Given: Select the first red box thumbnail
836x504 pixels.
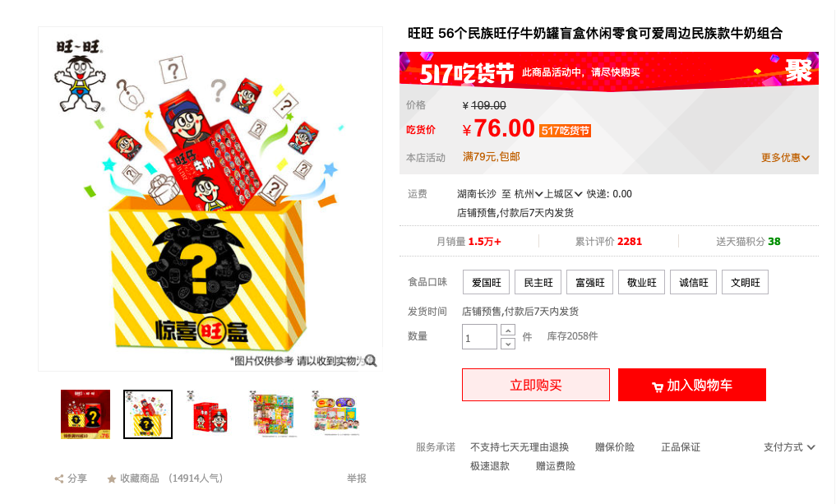Looking at the screenshot, I should 85,414.
